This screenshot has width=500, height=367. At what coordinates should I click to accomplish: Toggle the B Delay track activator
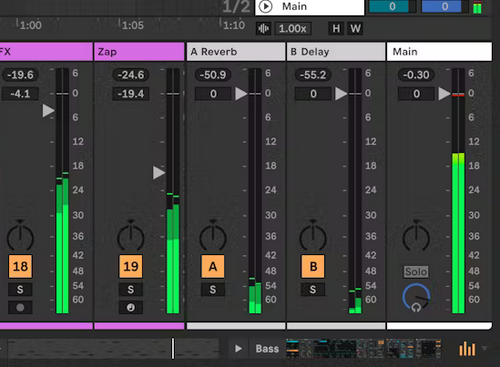pos(313,266)
